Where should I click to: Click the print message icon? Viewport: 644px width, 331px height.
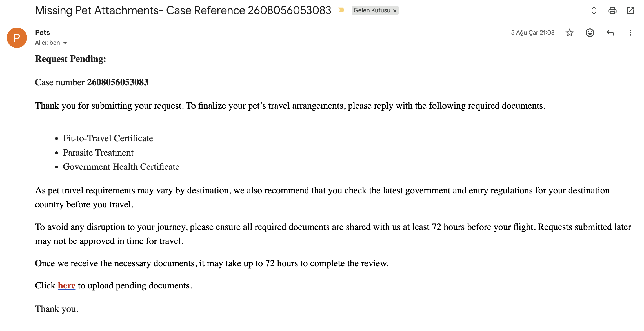click(x=612, y=10)
